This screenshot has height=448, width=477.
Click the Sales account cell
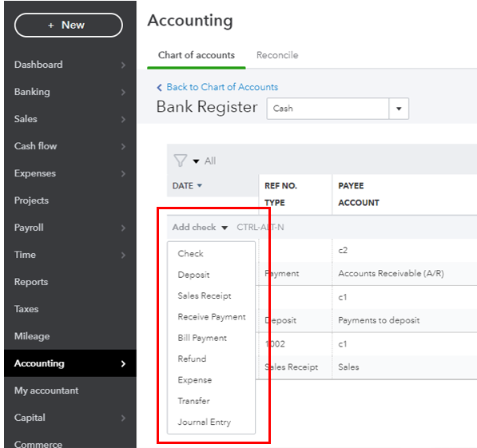click(x=348, y=367)
